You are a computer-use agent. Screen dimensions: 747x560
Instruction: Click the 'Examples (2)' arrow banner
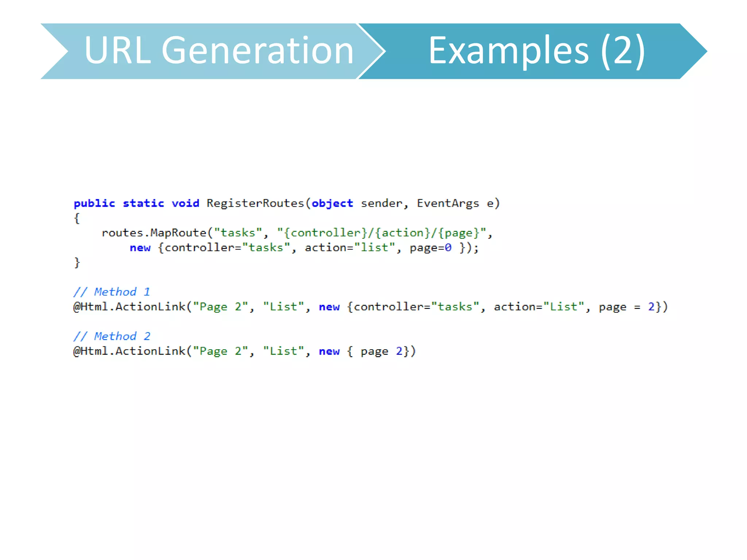point(536,51)
